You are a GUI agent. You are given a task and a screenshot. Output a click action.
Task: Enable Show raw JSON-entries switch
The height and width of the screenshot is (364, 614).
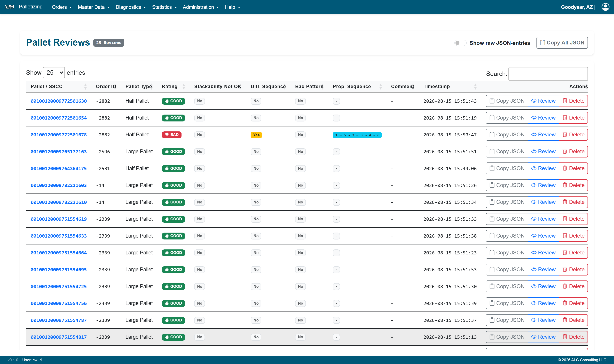(x=460, y=43)
